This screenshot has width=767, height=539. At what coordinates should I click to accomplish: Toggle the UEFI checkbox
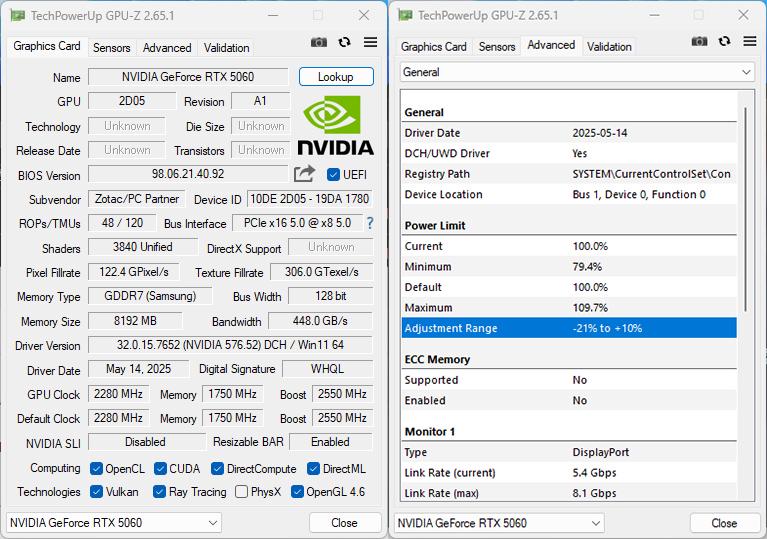[333, 175]
